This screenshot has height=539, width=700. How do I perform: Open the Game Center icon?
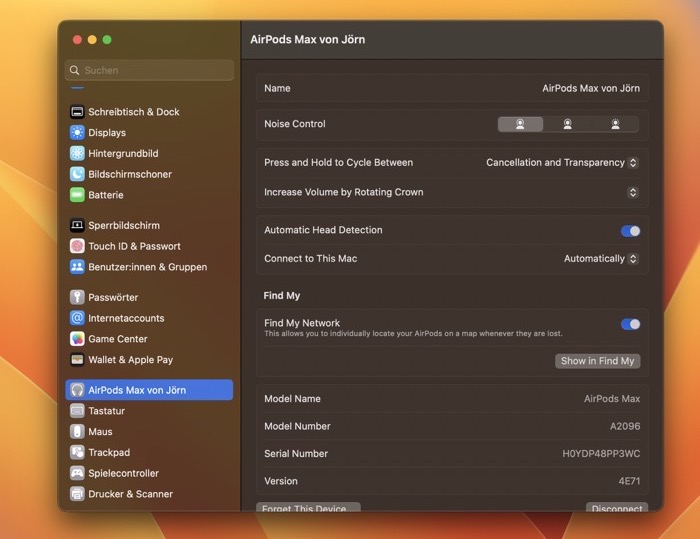point(77,338)
